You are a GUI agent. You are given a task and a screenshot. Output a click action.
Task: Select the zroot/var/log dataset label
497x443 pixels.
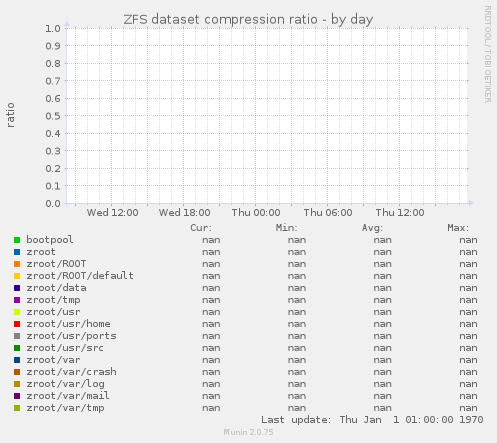point(65,384)
